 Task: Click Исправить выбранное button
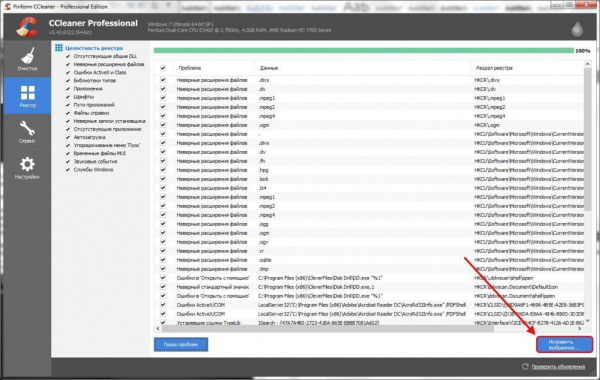[x=564, y=344]
